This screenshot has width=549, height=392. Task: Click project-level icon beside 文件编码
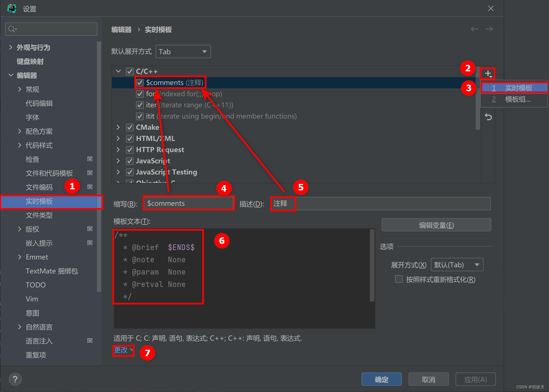click(x=90, y=187)
